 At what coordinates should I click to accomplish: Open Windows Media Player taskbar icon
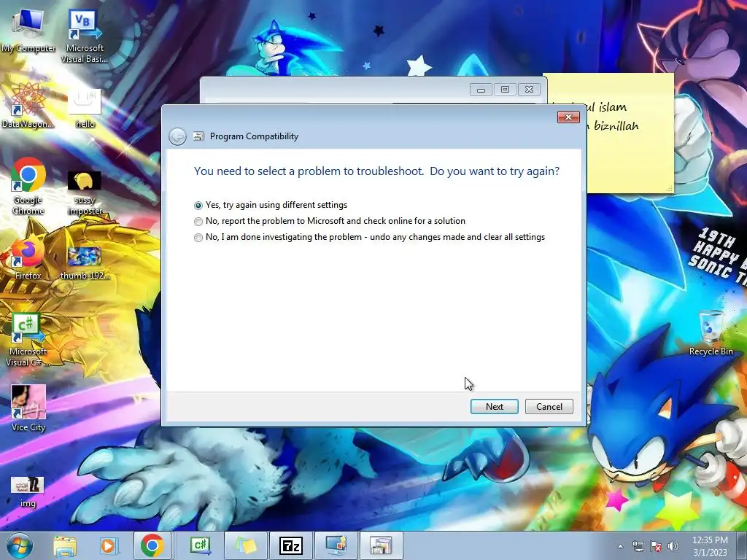[108, 545]
